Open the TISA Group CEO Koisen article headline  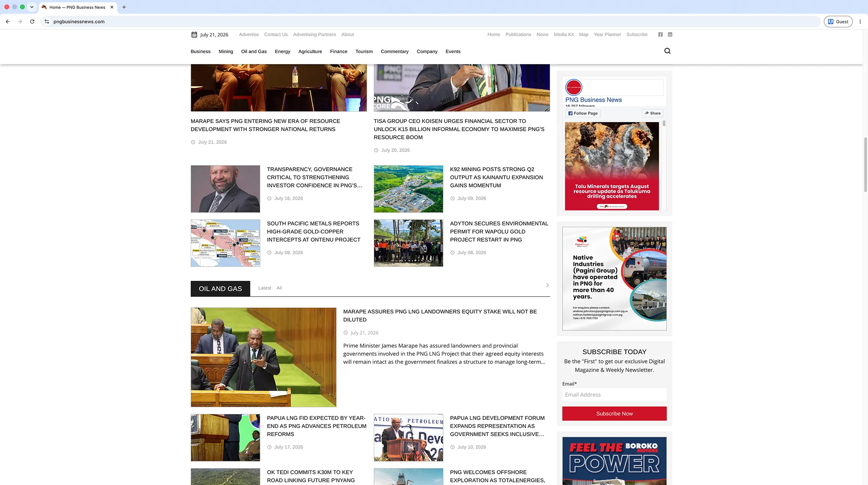click(459, 129)
